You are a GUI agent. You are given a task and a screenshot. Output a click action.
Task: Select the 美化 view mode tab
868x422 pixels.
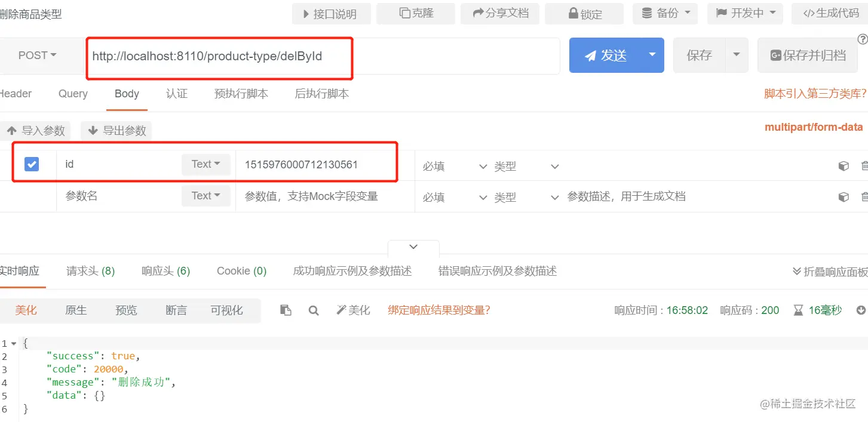click(26, 310)
